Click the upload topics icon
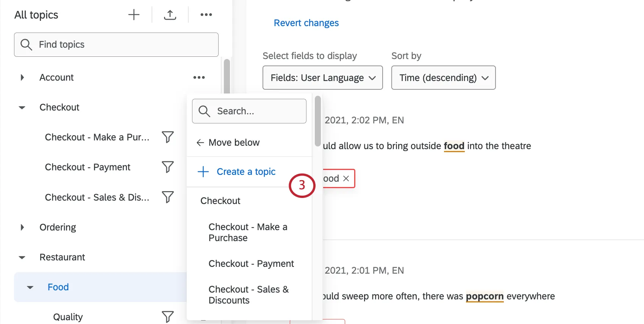The height and width of the screenshot is (324, 644). (x=170, y=15)
